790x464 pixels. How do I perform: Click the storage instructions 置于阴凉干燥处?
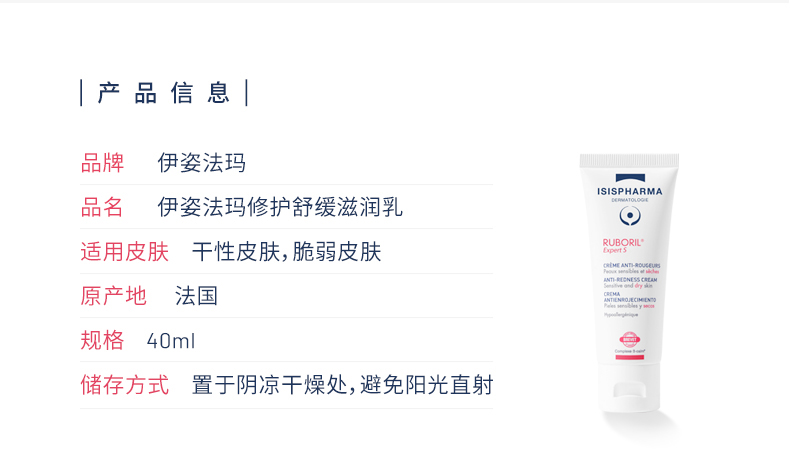pos(270,385)
